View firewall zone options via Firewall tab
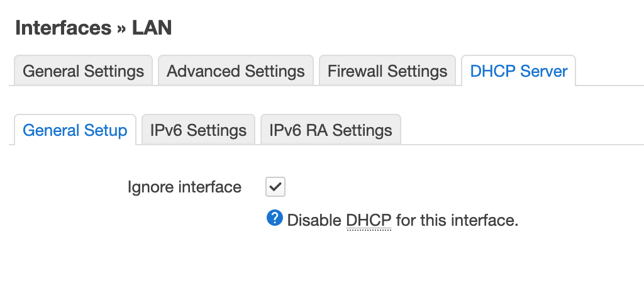Screen dimensions: 644x283 click(x=387, y=70)
